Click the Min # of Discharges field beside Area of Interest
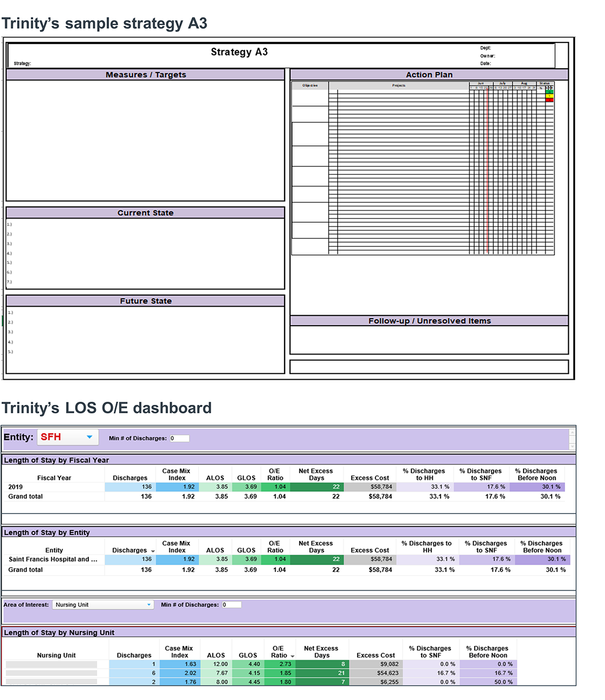The height and width of the screenshot is (700, 605). 231,605
